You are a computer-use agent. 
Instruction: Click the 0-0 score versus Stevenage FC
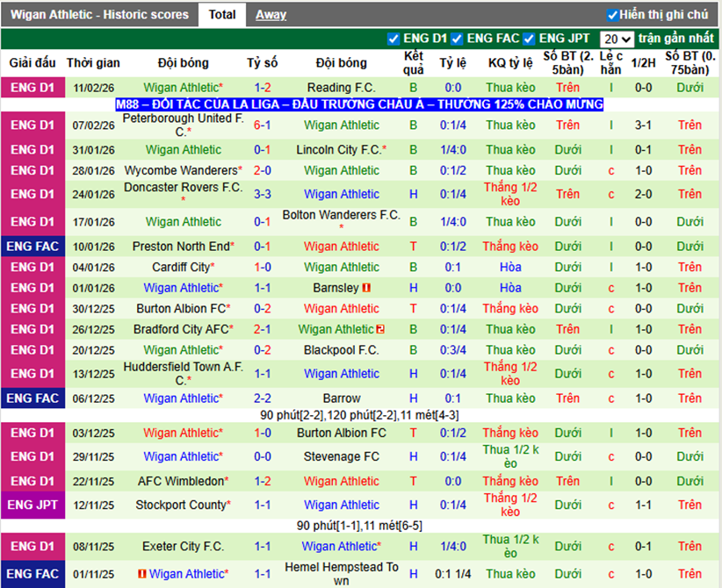[263, 457]
